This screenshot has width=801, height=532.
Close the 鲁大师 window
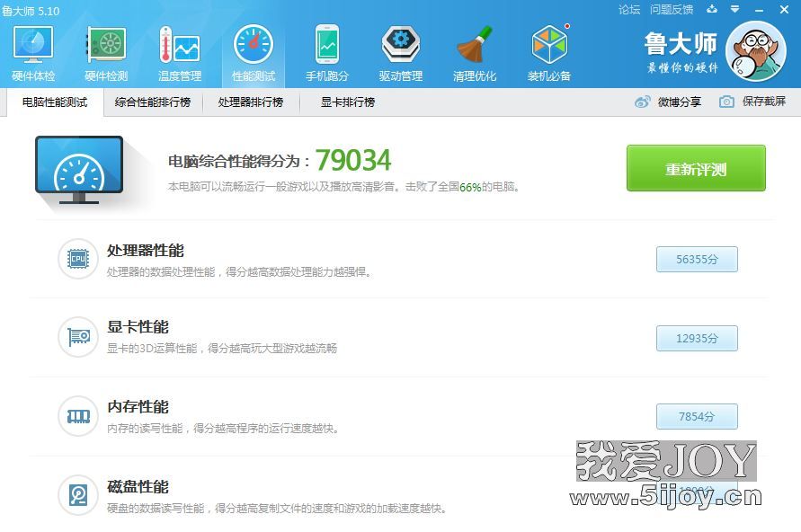point(784,9)
